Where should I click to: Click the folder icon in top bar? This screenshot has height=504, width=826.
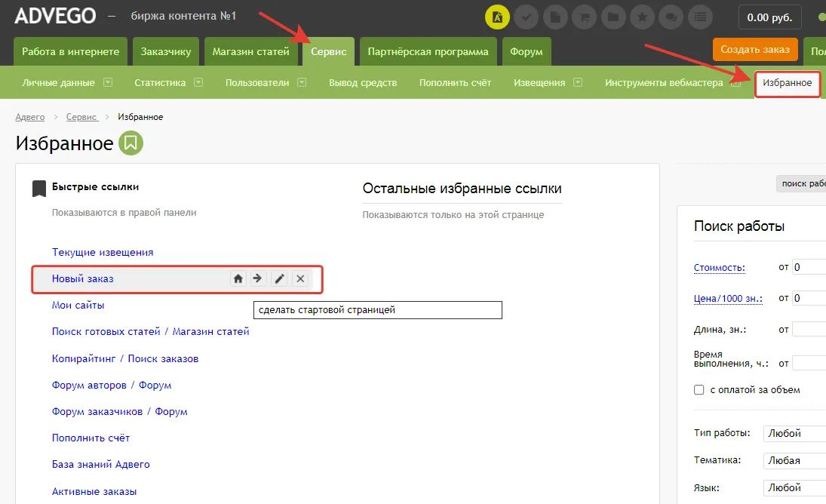coord(613,17)
